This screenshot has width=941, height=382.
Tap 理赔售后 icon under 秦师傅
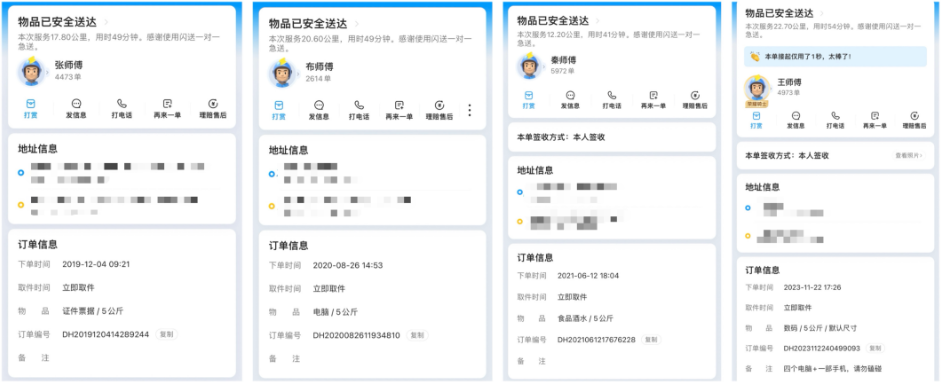695,100
